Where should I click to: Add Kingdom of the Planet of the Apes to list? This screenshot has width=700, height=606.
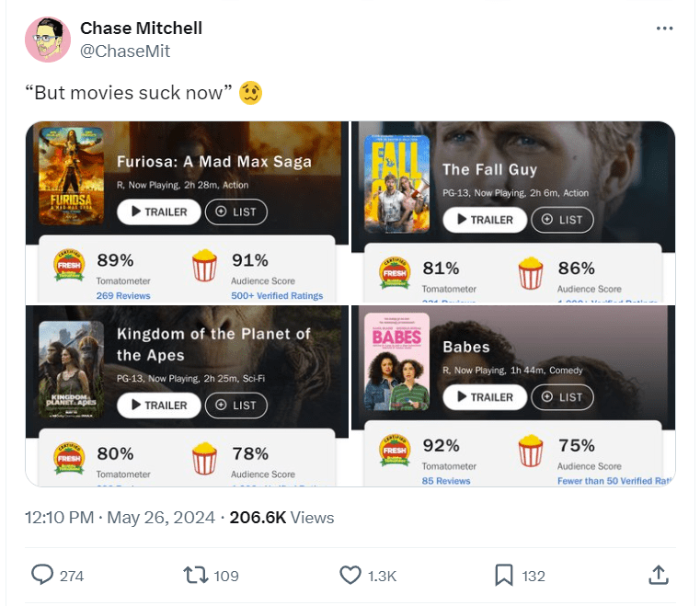(235, 405)
